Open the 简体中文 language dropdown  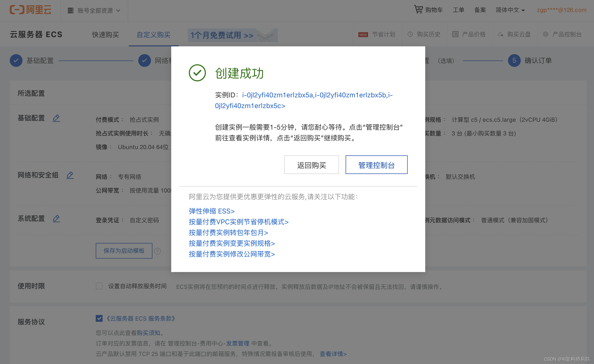tap(510, 10)
